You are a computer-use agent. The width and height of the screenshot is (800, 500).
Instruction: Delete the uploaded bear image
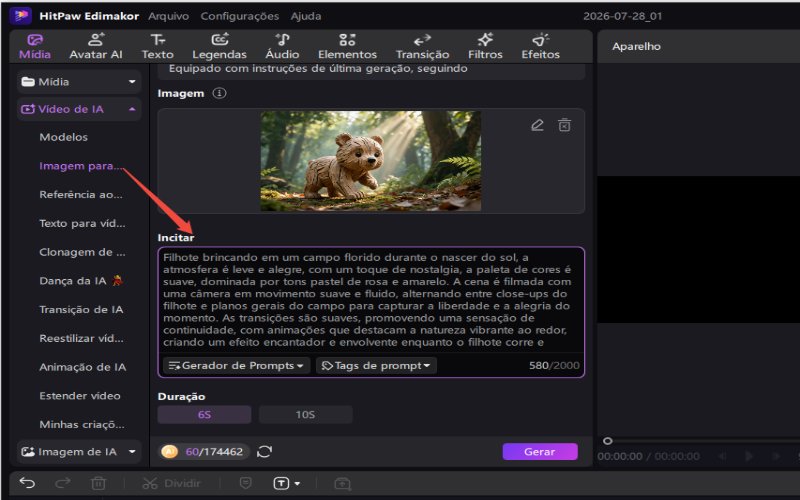[564, 125]
